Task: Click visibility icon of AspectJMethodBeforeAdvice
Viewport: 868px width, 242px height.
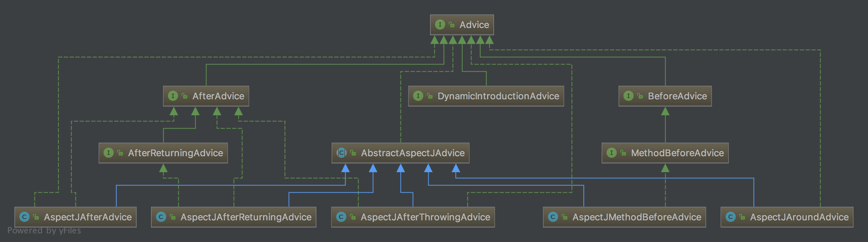Action: tap(565, 217)
